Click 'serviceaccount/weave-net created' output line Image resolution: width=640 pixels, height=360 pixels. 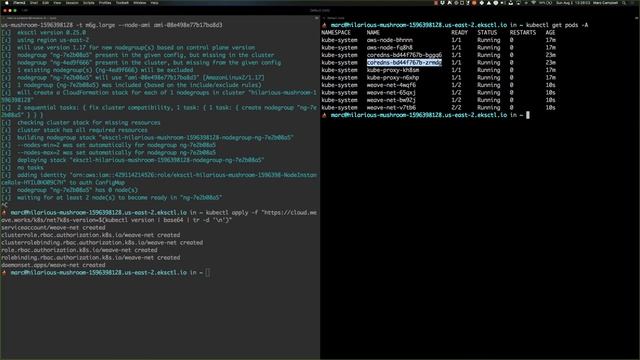[53, 227]
